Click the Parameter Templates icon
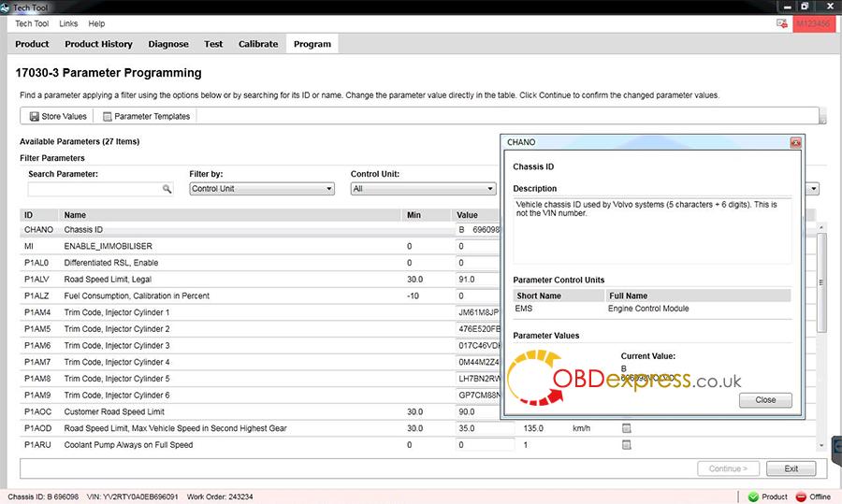 (x=108, y=117)
